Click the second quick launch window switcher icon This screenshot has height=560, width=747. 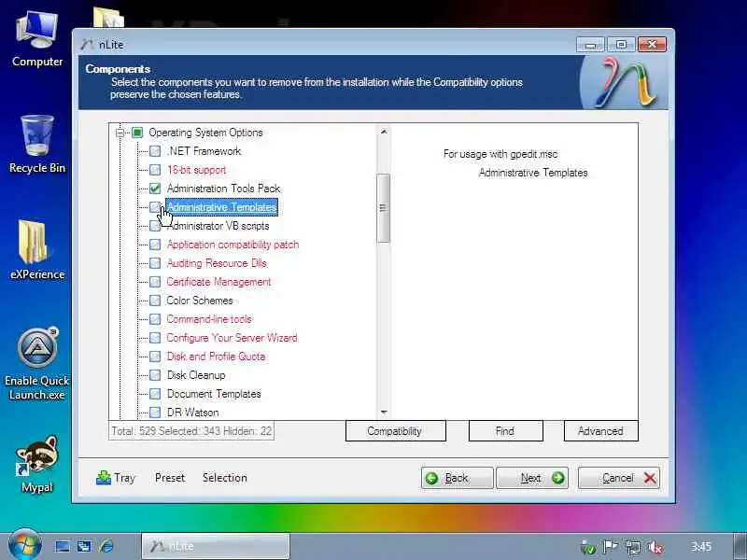pyautogui.click(x=84, y=546)
